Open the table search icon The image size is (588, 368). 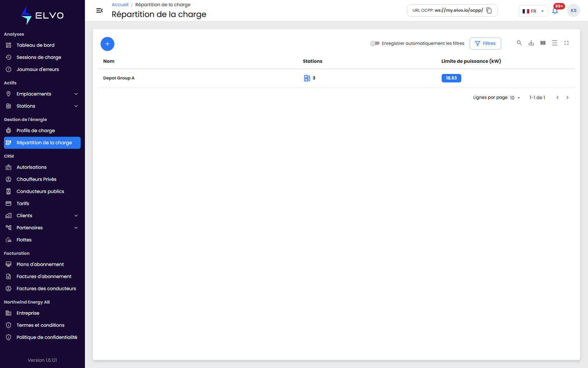519,43
